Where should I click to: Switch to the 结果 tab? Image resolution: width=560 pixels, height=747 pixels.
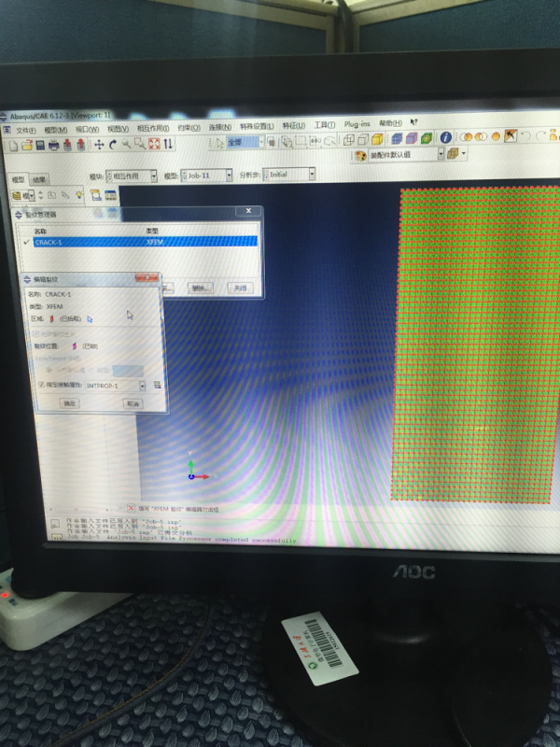(39, 179)
